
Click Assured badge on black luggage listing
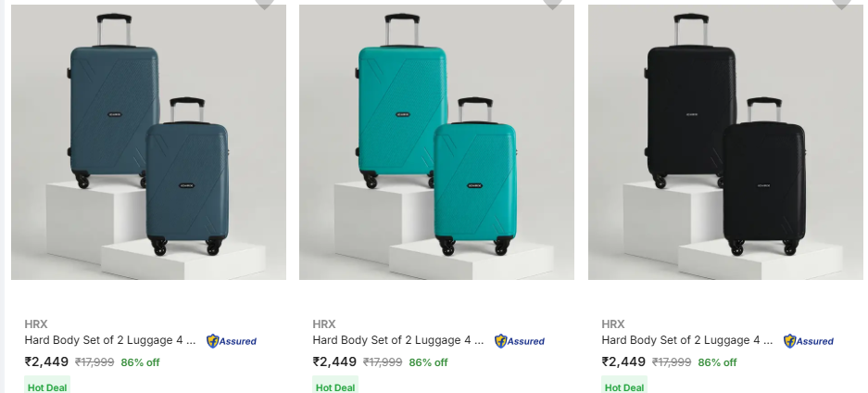point(809,341)
